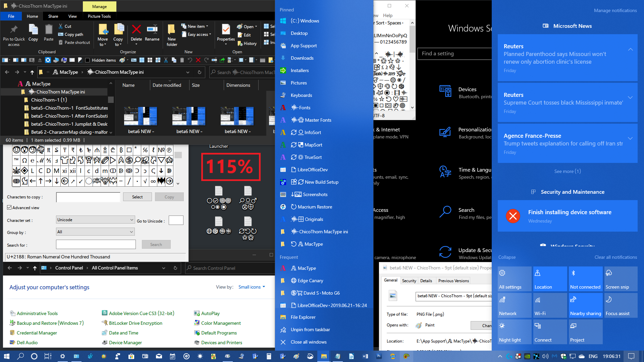Open the notification center taskbar icon
This screenshot has width=644, height=362.
631,356
